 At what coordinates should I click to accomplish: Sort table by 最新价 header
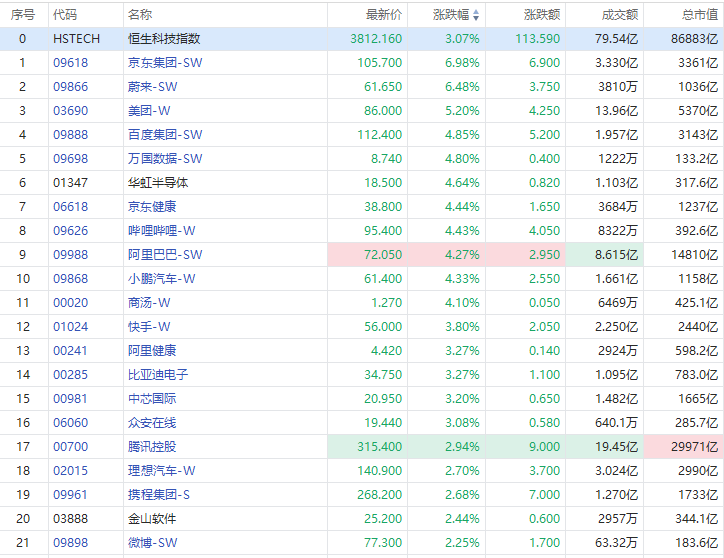coord(384,15)
